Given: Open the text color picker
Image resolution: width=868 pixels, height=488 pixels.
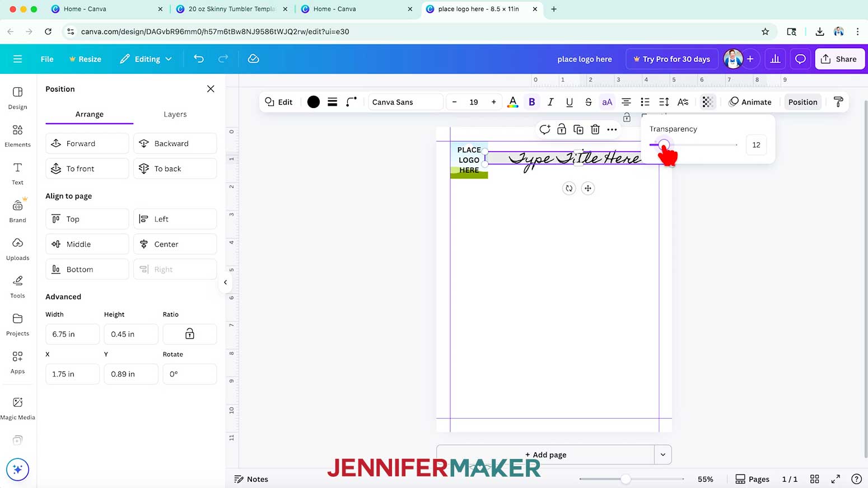Looking at the screenshot, I should (x=512, y=102).
